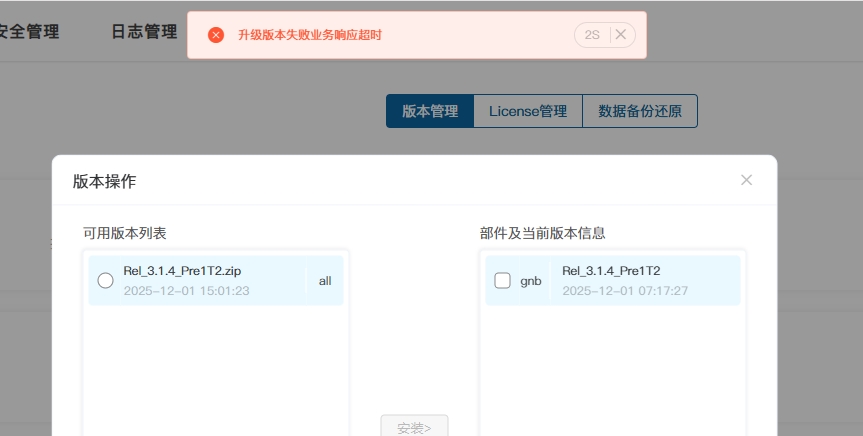
Task: Click the error message 升级版本失败业务响应超时
Action: point(310,35)
